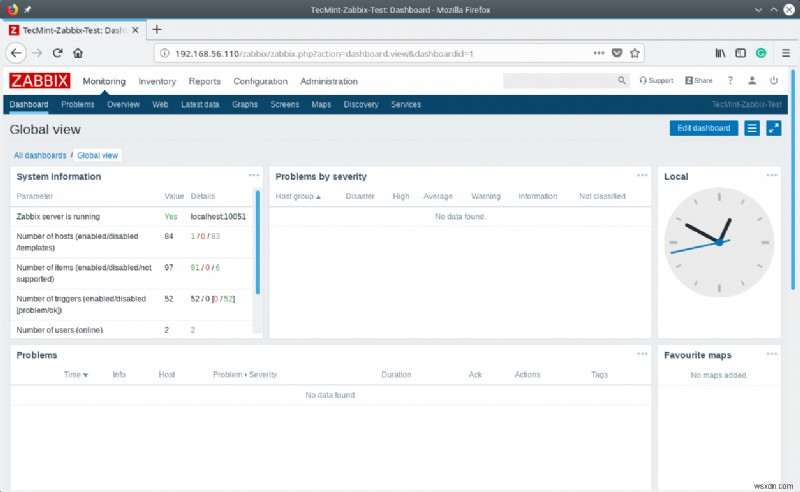Open Zabbix help question mark
The width and height of the screenshot is (800, 492).
(730, 81)
